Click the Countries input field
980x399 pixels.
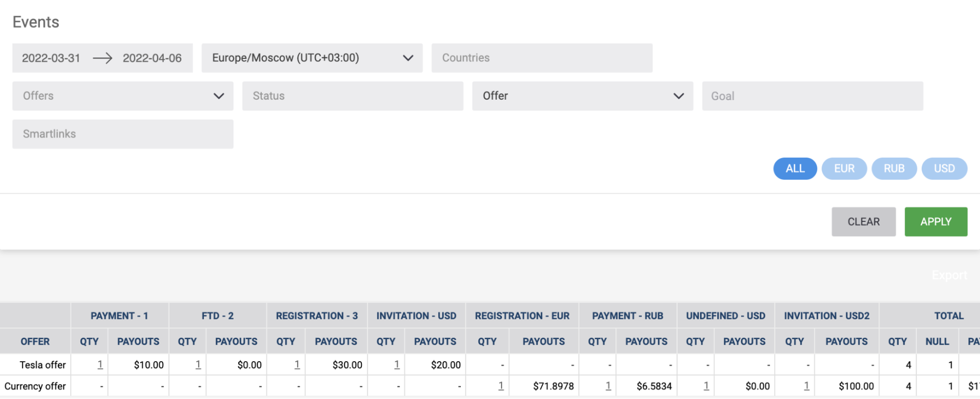pos(542,58)
